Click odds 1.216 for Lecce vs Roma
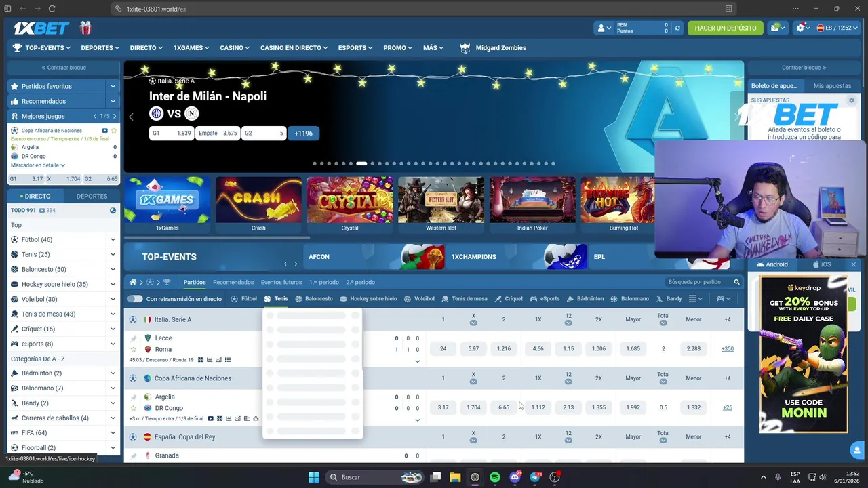The width and height of the screenshot is (868, 488). pyautogui.click(x=504, y=349)
